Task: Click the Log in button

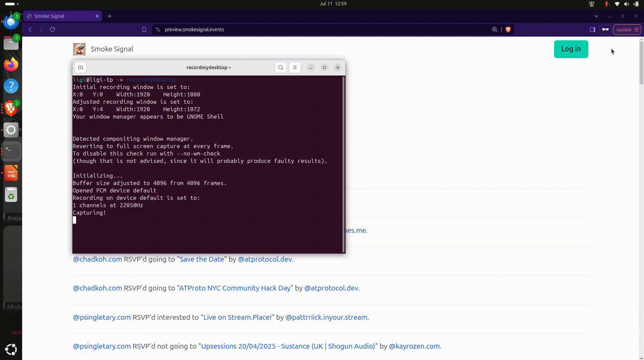Action: (x=571, y=49)
